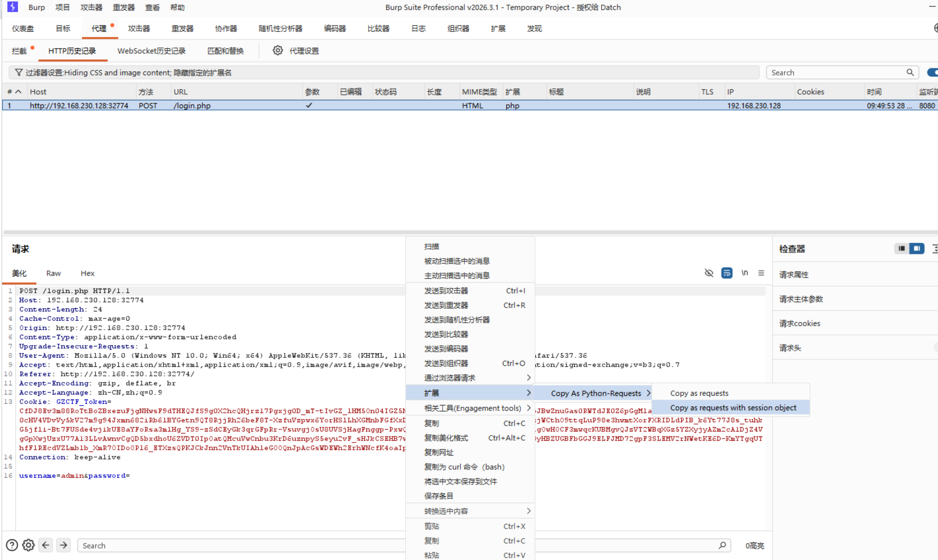
Task: Switch to the 攻击器 main tab
Action: click(x=139, y=29)
